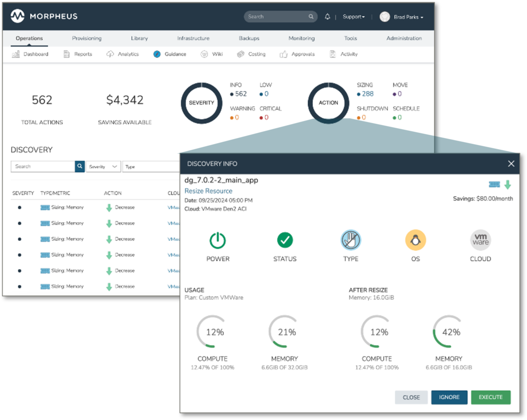
Task: Open the Wiki icon
Action: point(204,54)
